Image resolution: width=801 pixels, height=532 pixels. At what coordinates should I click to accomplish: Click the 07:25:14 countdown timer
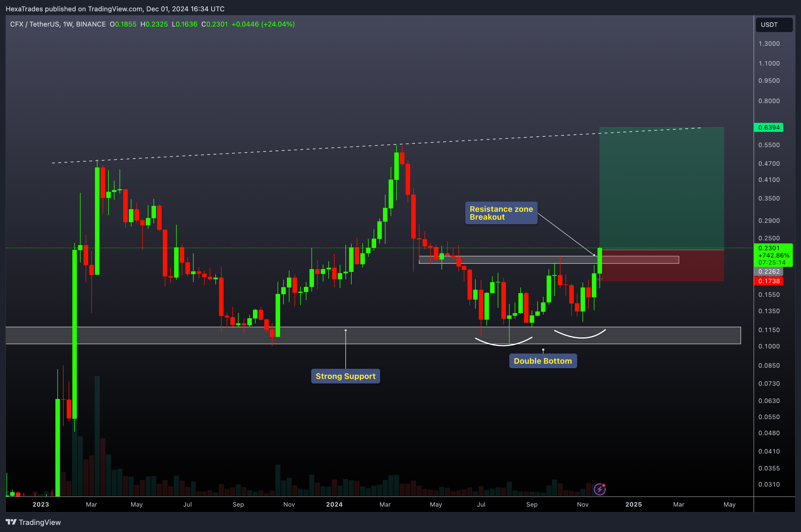click(772, 263)
